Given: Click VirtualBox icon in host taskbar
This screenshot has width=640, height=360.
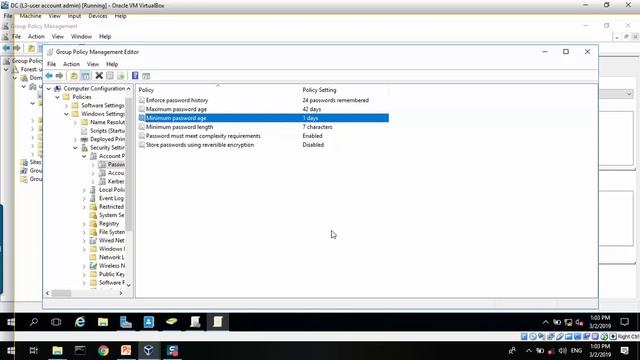Looking at the screenshot, I should coord(149,351).
